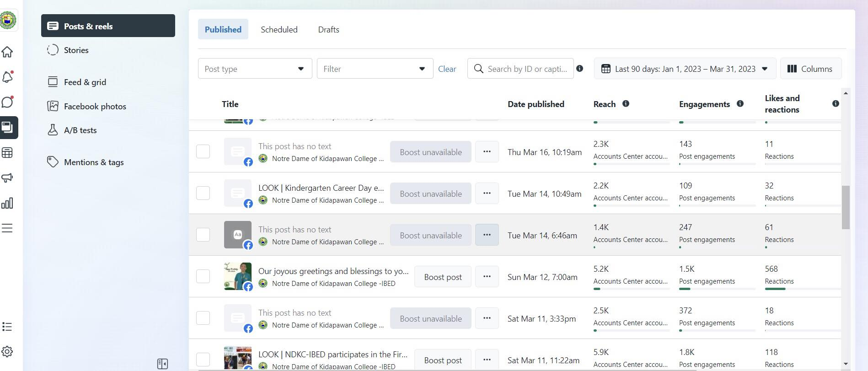Open the Home icon in left rail

coord(7,52)
